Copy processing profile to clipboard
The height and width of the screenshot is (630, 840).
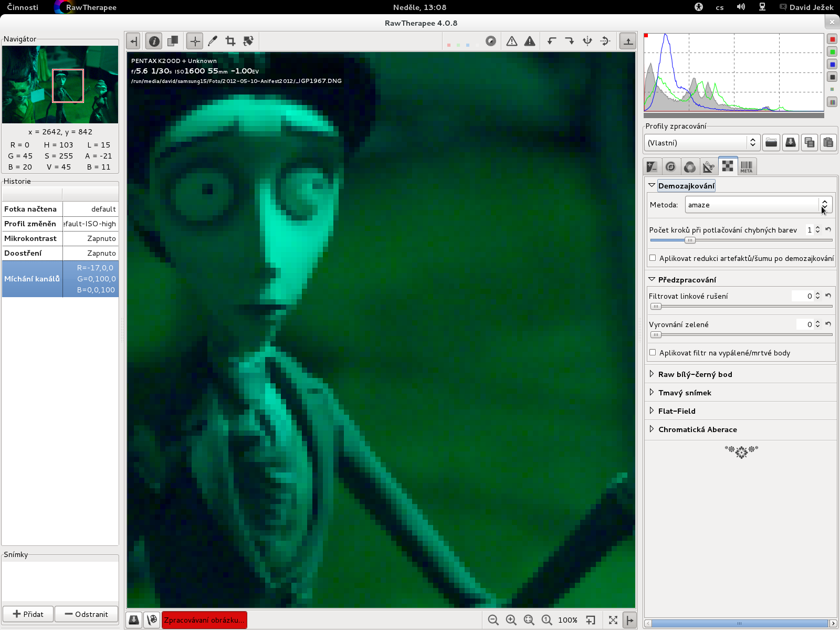(810, 143)
